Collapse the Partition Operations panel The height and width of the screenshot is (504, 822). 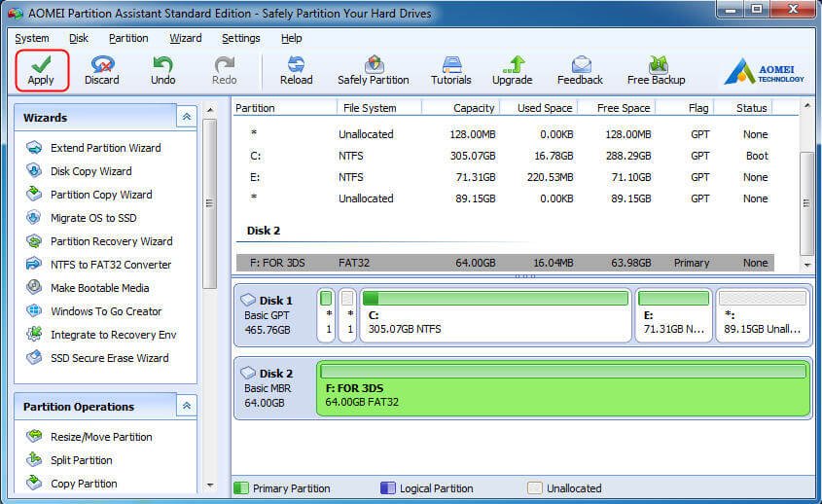click(187, 406)
